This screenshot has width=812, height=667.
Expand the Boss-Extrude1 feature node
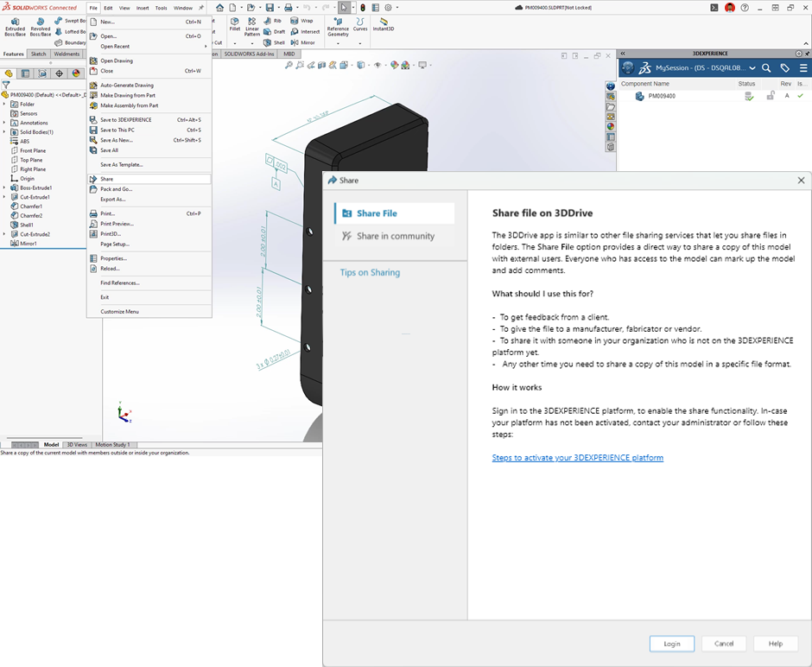pyautogui.click(x=4, y=187)
